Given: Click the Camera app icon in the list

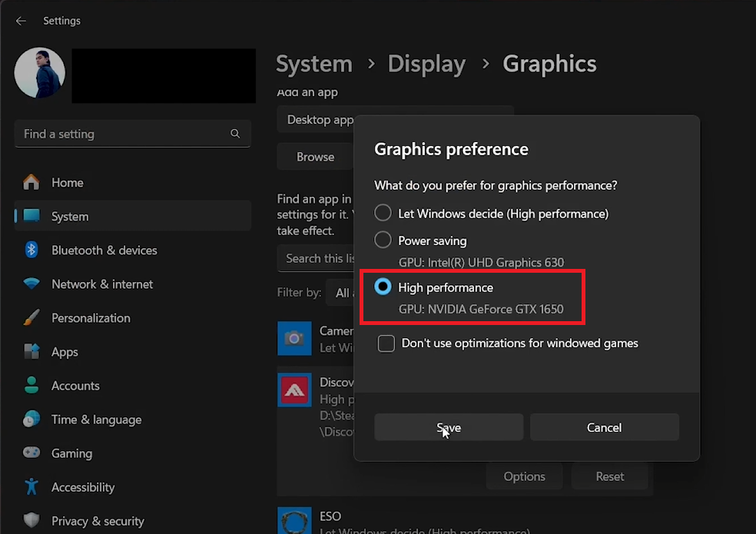Looking at the screenshot, I should [294, 338].
